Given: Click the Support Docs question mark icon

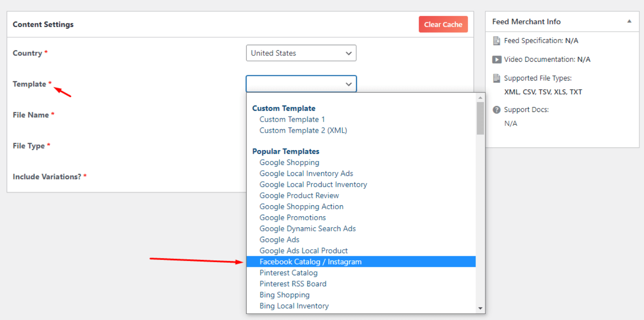Looking at the screenshot, I should pos(497,110).
